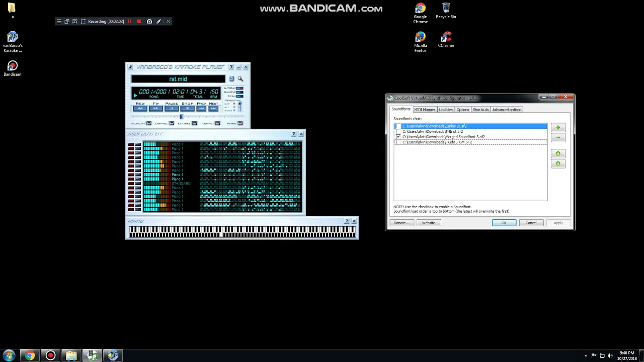
Task: Toggle the Output window button
Action: tap(217, 123)
